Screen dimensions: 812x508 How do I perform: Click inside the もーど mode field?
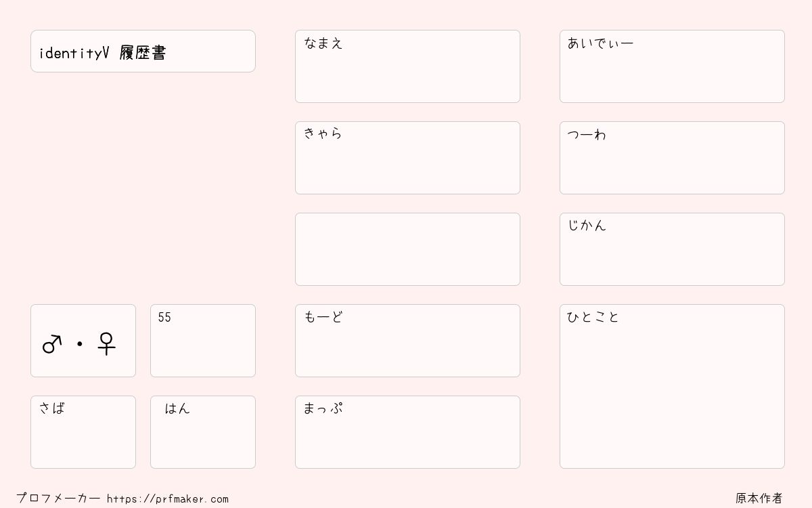407,341
